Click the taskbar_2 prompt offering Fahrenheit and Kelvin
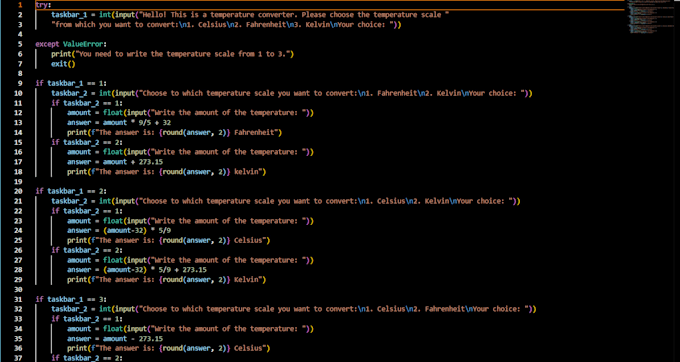The height and width of the screenshot is (362, 680). click(291, 93)
